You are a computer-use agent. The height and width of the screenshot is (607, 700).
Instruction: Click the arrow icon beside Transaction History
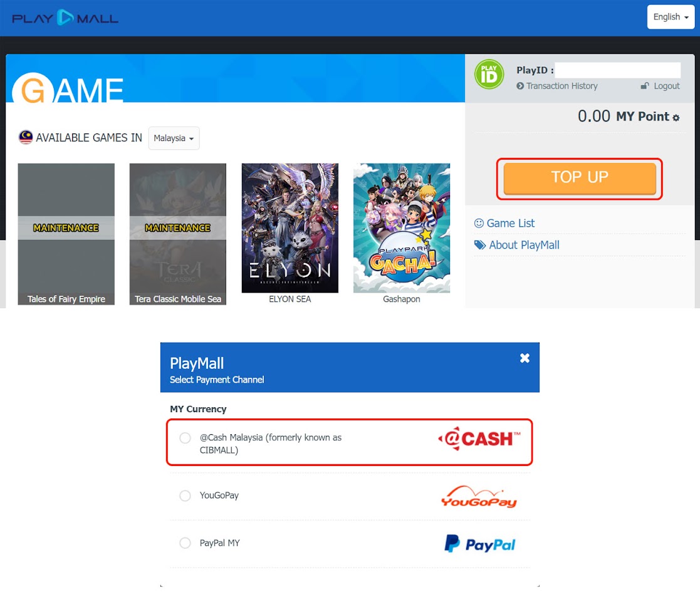pos(520,86)
